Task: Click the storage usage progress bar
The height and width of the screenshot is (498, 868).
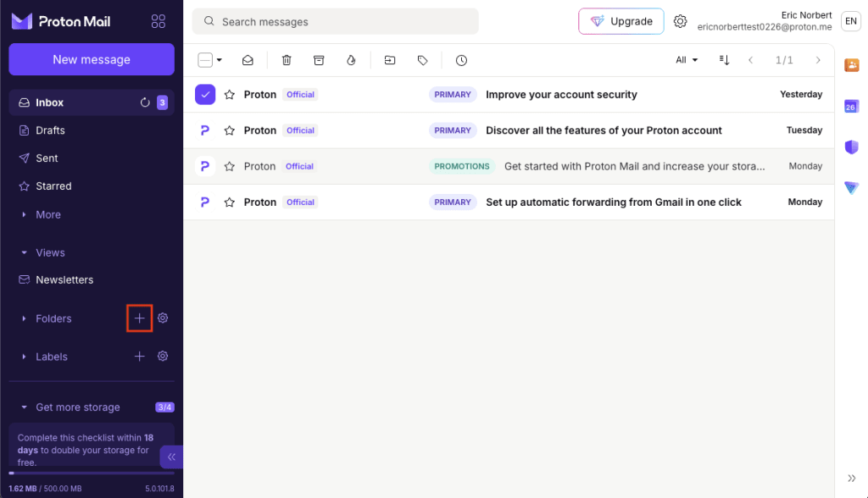Action: [92, 473]
